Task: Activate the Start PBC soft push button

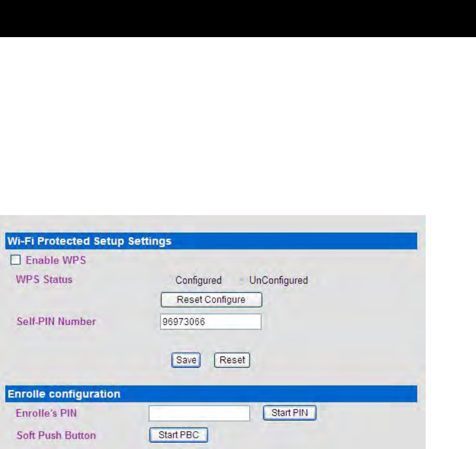Action: 178,435
